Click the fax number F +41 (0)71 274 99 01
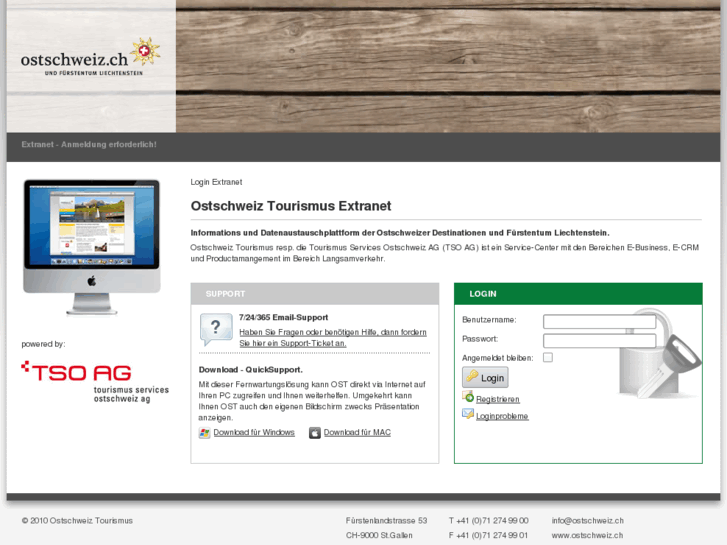The height and width of the screenshot is (545, 727). click(488, 535)
